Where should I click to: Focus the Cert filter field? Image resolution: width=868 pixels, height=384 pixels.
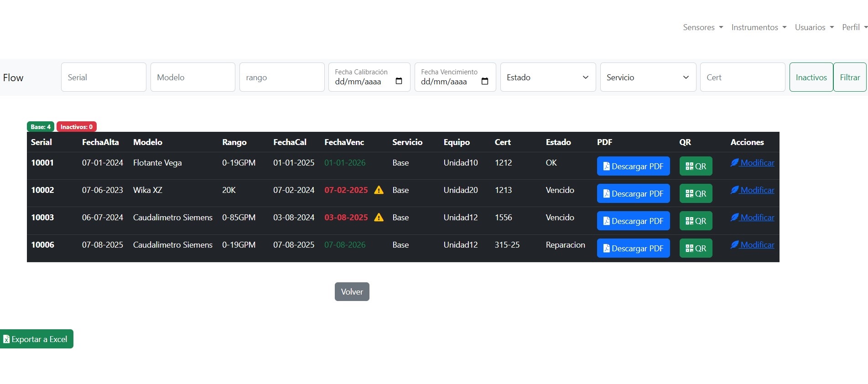[x=743, y=77]
